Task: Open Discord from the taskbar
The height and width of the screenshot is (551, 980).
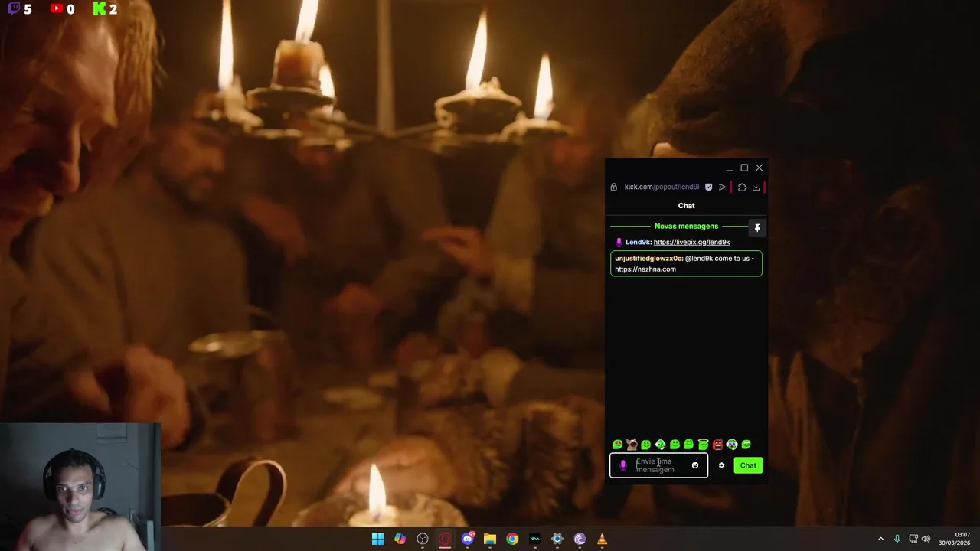Action: click(467, 540)
